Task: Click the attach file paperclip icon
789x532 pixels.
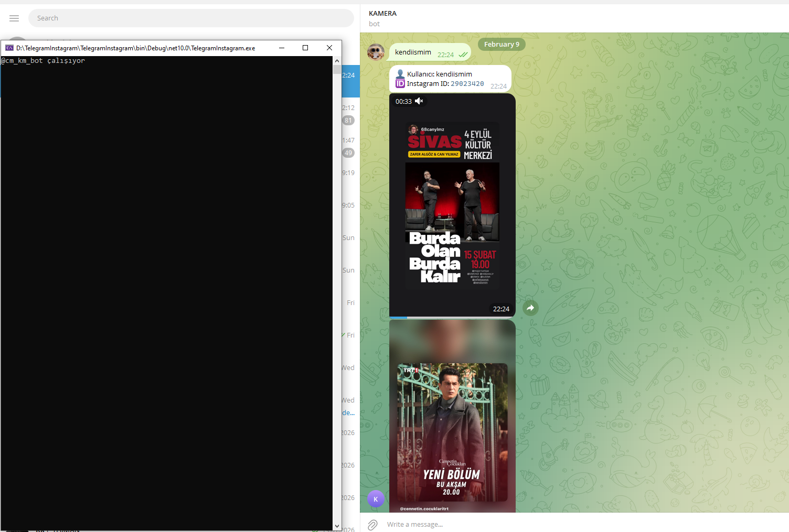Action: 372,525
